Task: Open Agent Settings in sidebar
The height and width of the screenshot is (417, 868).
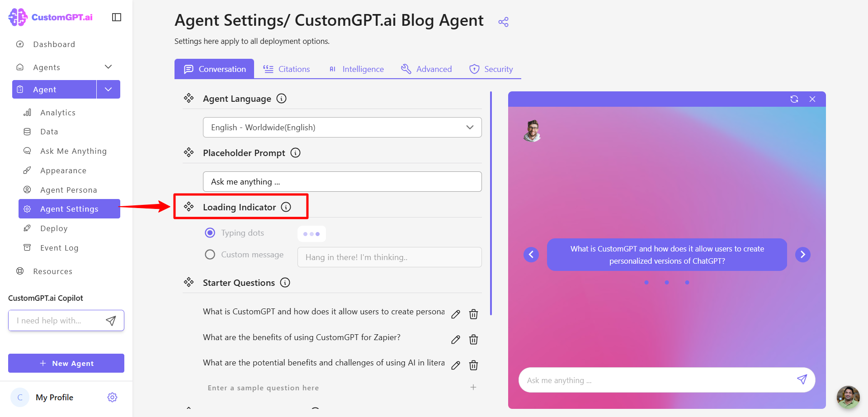Action: 69,209
